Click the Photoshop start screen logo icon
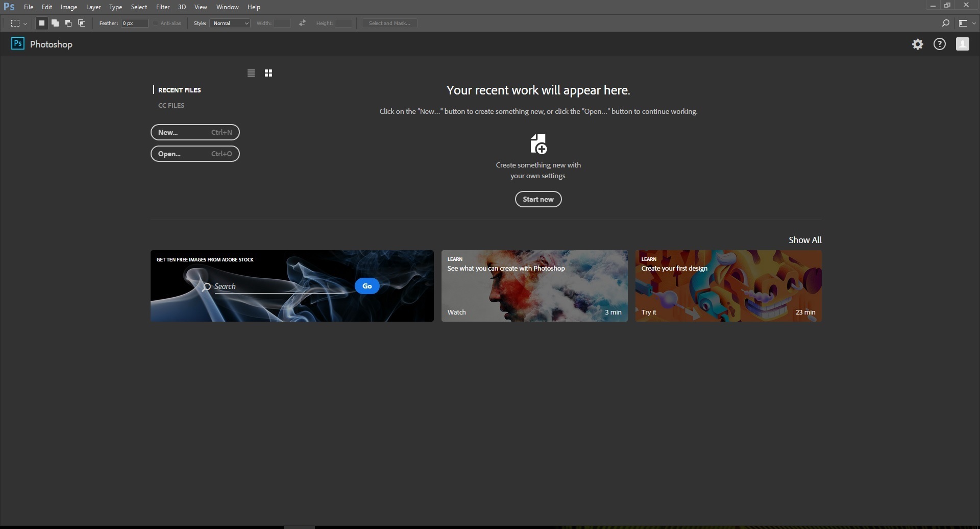 click(18, 44)
